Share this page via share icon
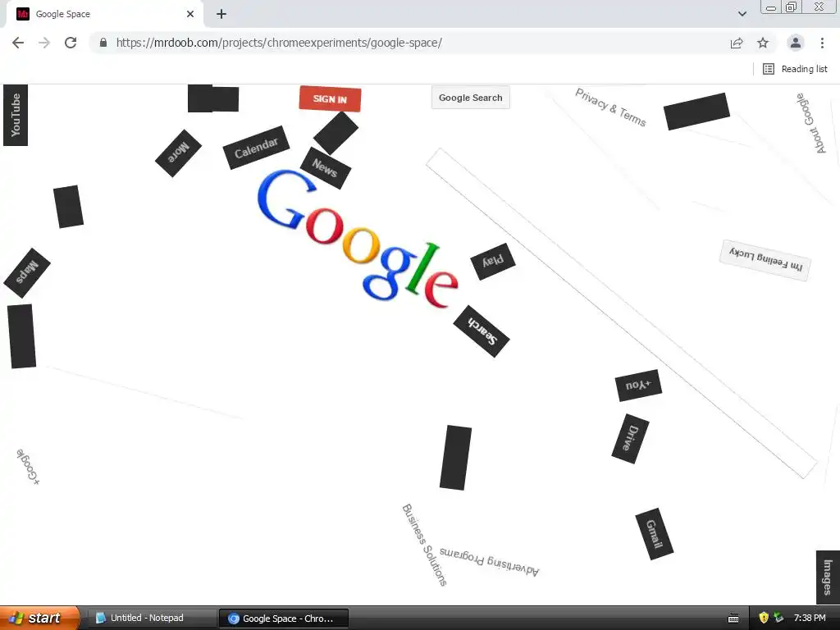The image size is (840, 630). click(x=737, y=43)
